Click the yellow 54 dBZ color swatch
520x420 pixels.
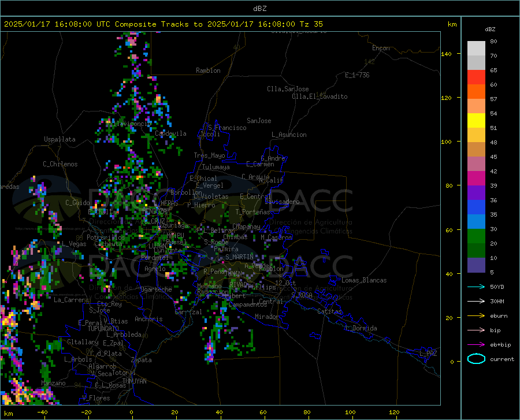coord(476,121)
